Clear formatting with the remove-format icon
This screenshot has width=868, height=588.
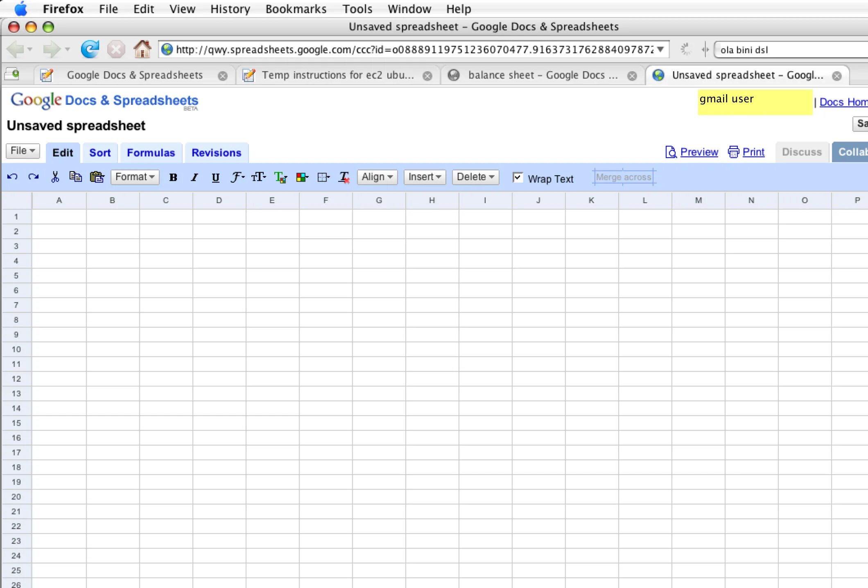point(344,177)
